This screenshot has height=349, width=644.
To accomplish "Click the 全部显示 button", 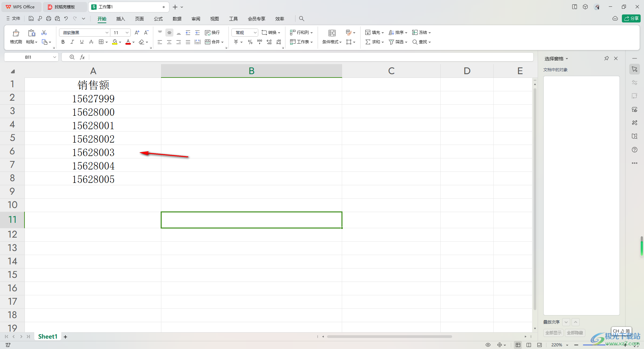I will (553, 333).
